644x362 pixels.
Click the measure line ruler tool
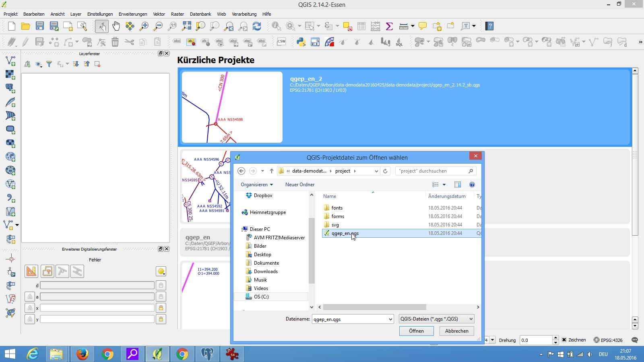404,26
